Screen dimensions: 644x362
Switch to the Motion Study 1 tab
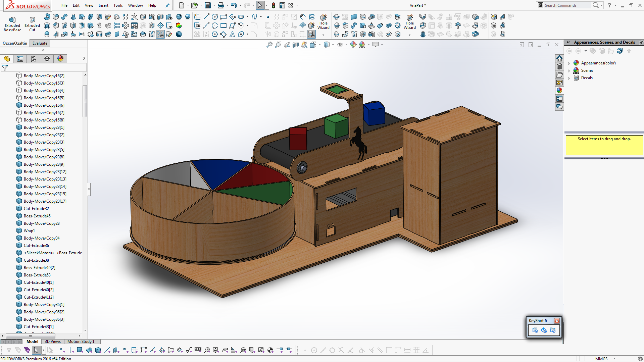click(x=81, y=342)
